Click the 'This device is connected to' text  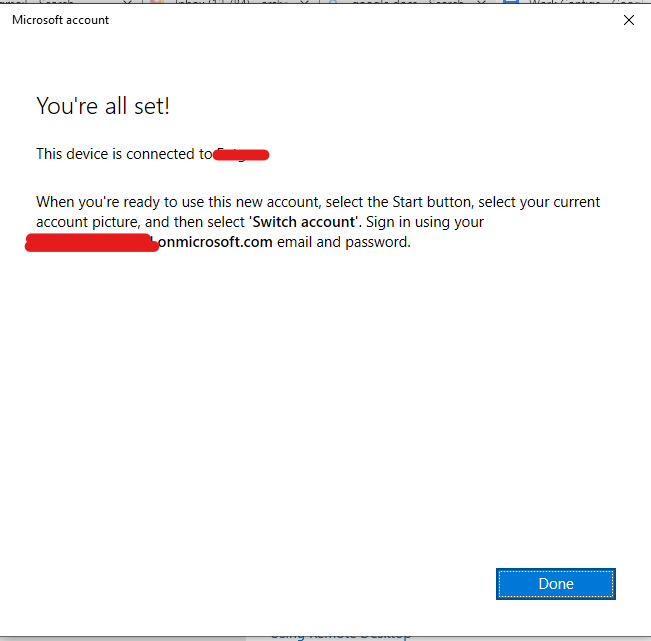[125, 154]
